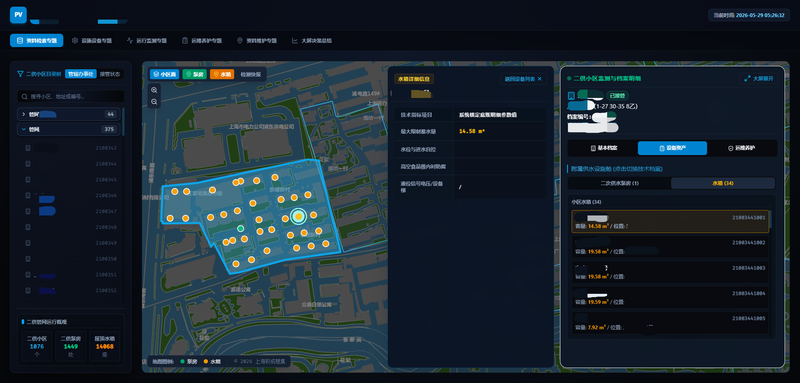Screen dimensions: 800x383
Task: Open the 运行监测专题 top navigation item
Action: click(146, 40)
